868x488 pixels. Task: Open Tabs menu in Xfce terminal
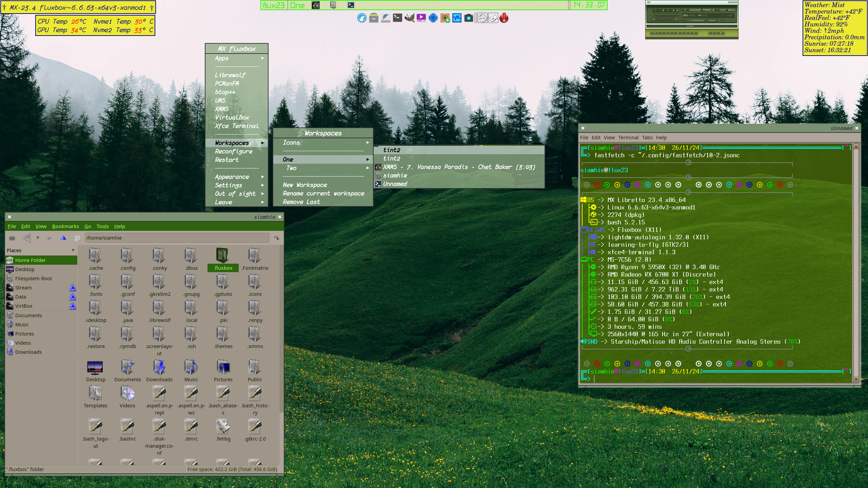[x=647, y=138]
